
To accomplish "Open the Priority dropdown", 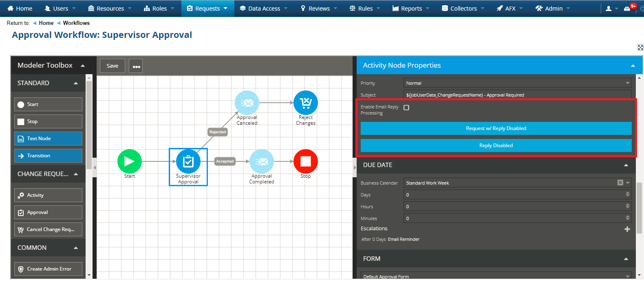I will coord(517,83).
